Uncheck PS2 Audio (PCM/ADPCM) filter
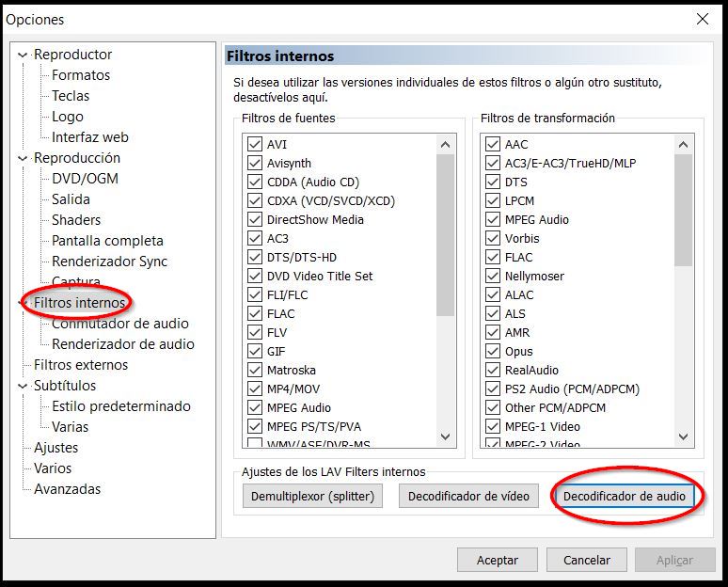Screen dimensions: 728x587 click(x=493, y=389)
